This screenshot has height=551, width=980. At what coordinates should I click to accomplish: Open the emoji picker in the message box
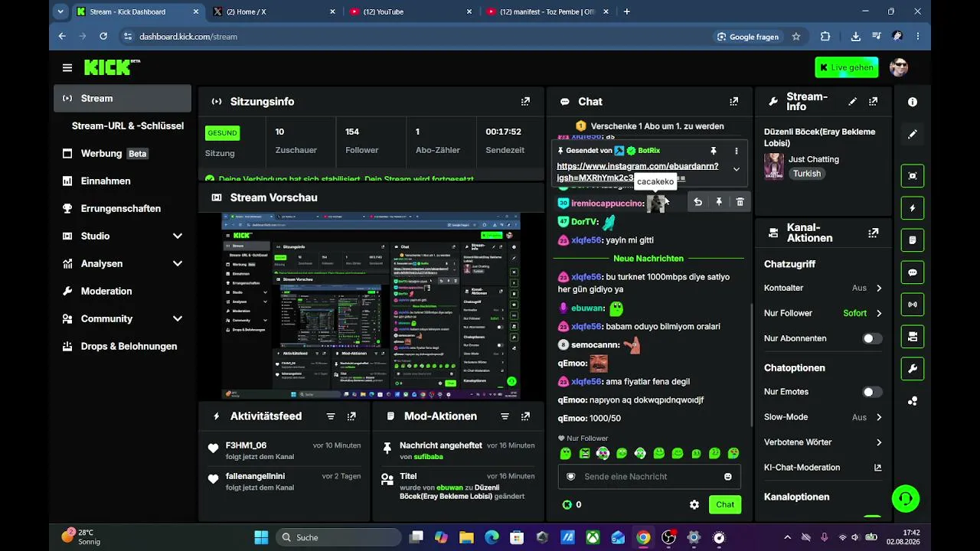tap(727, 477)
